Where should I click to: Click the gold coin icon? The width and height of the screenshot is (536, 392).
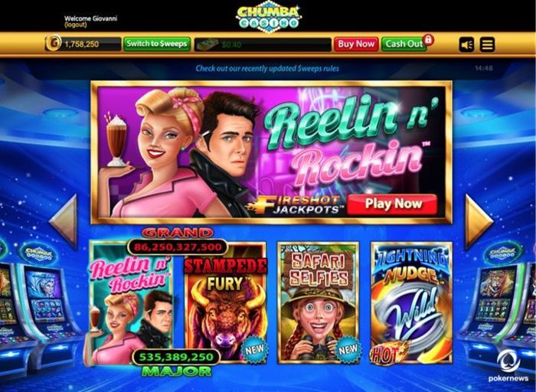(x=54, y=44)
